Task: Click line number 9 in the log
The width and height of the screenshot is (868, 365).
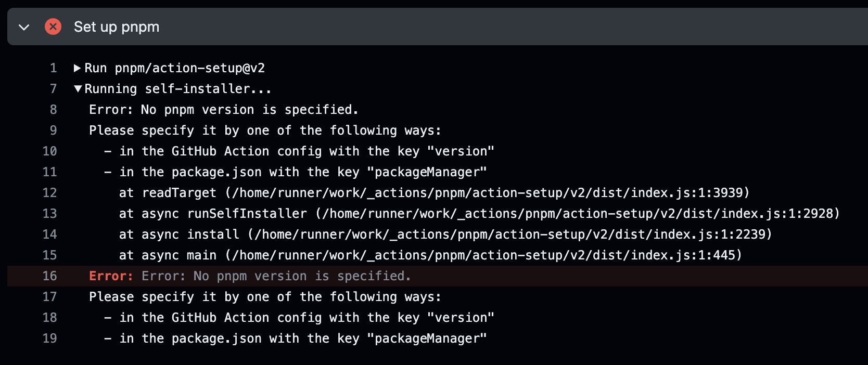Action: (53, 131)
